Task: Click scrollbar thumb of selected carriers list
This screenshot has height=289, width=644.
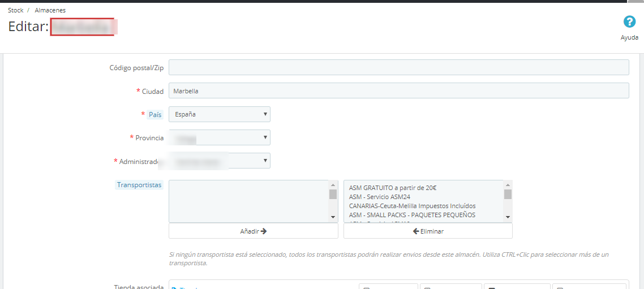Action: (508, 194)
